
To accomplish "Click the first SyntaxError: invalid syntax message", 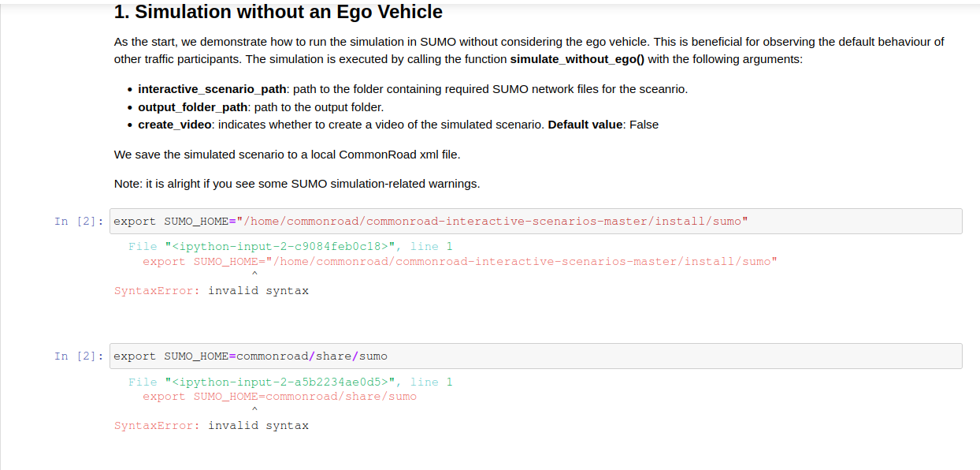I will (211, 291).
